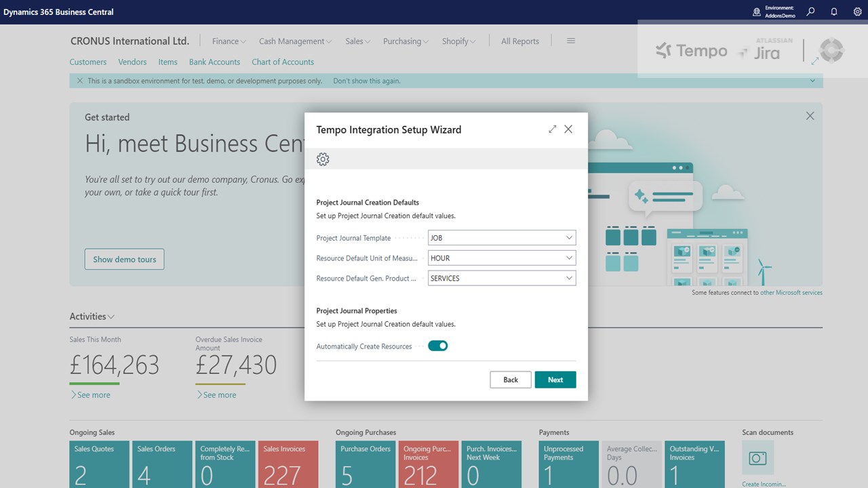Click the expand arrows icon near logo
Viewport: 868px width, 488px height.
pos(815,61)
